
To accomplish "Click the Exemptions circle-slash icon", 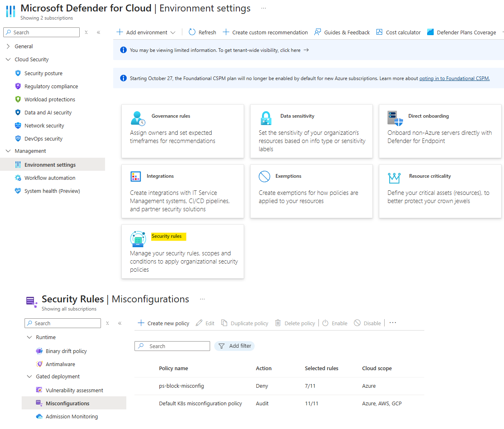I will [264, 177].
